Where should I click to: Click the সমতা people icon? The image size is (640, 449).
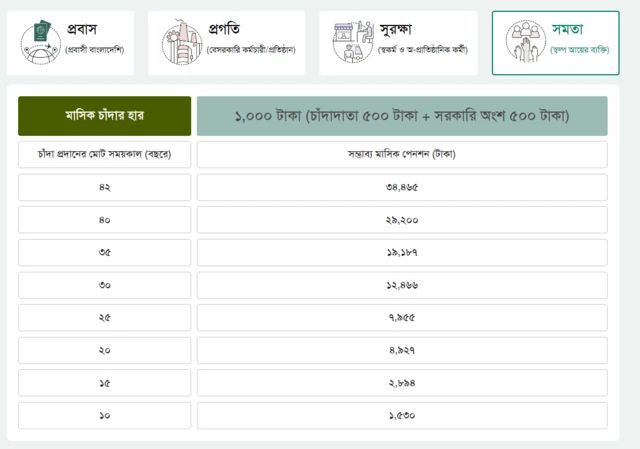(x=526, y=42)
